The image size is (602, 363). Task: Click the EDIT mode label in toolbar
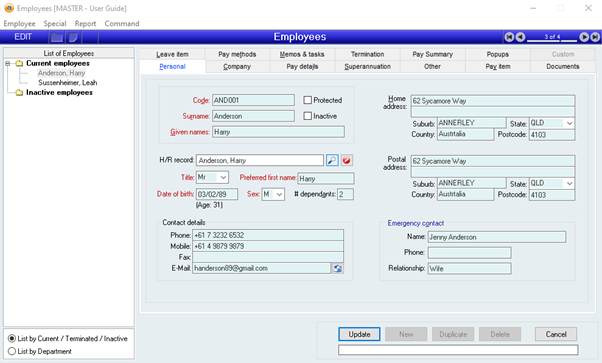23,37
